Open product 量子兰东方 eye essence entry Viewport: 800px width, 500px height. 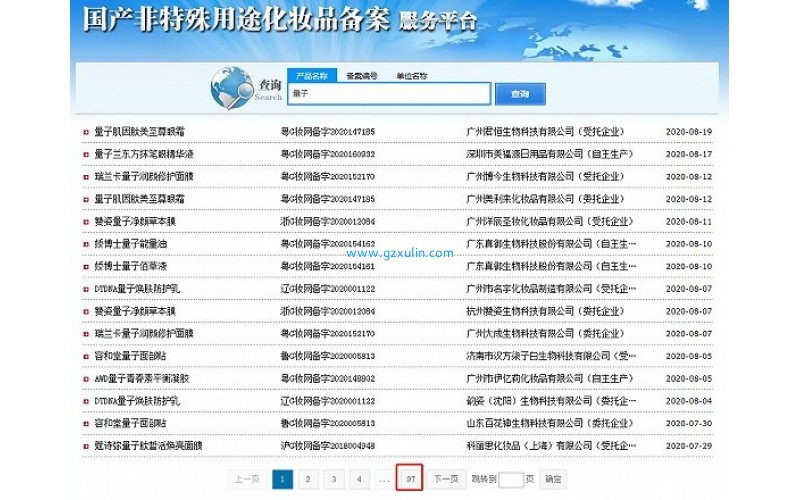[144, 154]
